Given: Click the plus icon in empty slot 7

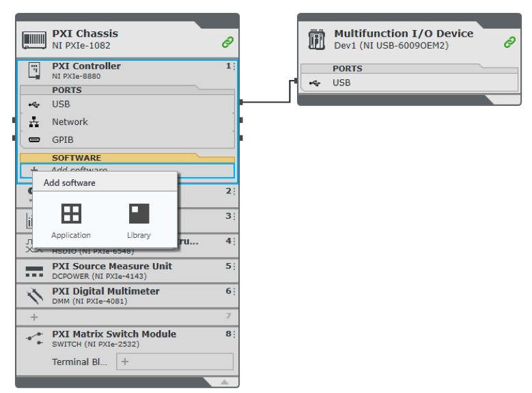Looking at the screenshot, I should pyautogui.click(x=34, y=317).
